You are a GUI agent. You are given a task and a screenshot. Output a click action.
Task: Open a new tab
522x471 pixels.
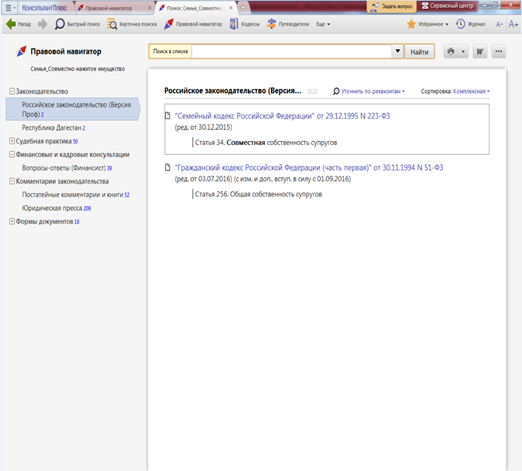pyautogui.click(x=243, y=8)
